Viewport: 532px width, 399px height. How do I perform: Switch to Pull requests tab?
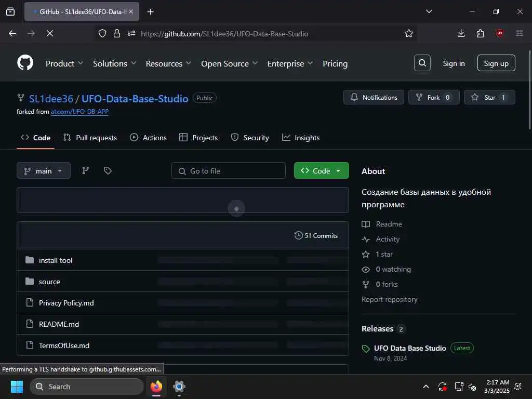tap(90, 138)
